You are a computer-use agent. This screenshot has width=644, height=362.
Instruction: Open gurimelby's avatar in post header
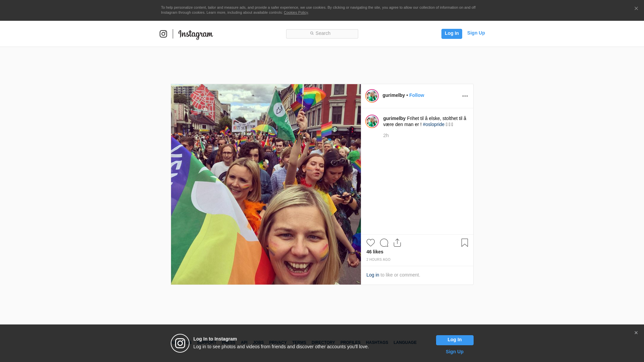[372, 96]
